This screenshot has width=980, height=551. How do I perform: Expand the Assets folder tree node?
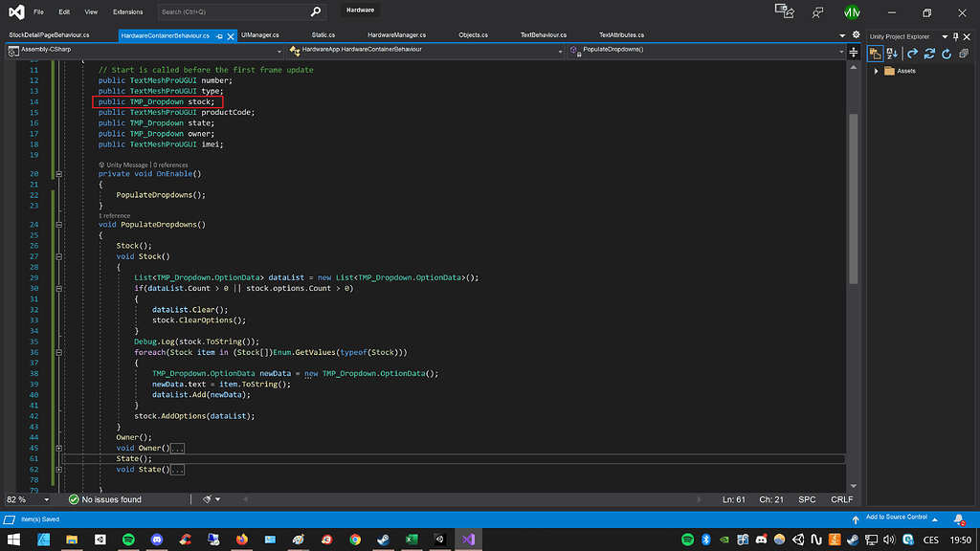[x=876, y=71]
